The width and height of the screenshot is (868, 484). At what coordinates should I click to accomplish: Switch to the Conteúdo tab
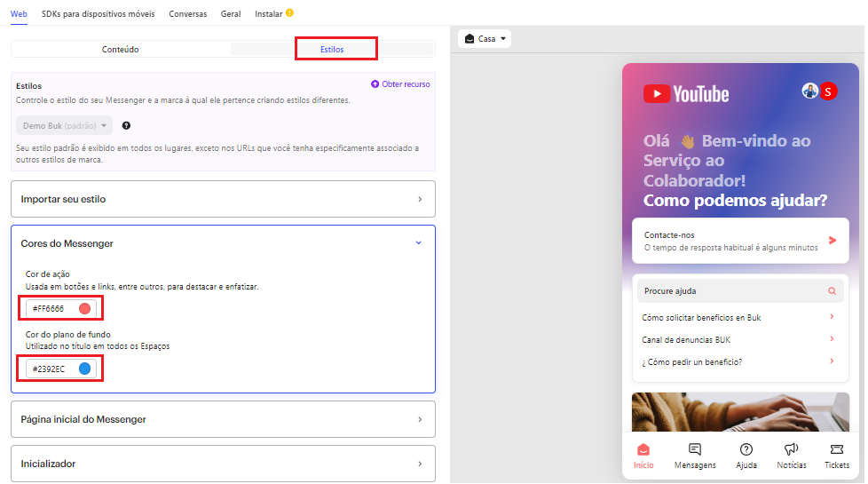tap(120, 50)
